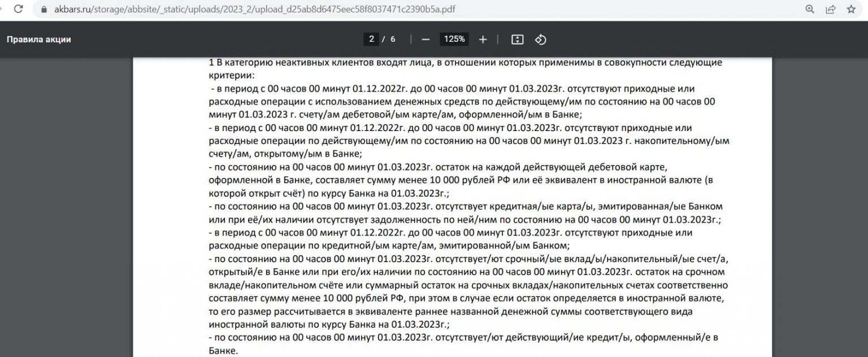Click the page number field showing 2

(371, 39)
